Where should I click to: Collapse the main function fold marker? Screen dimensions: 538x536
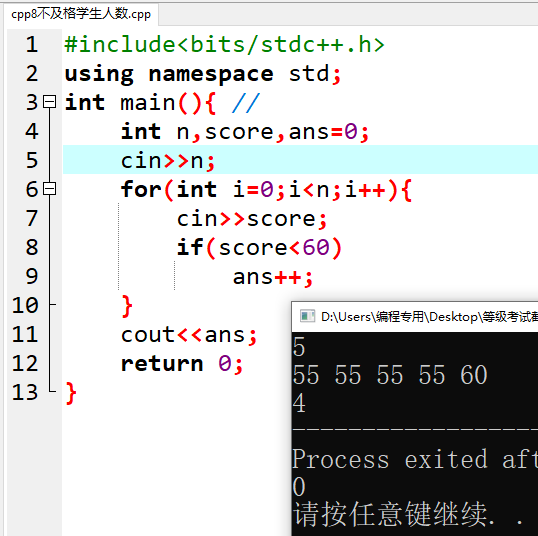click(50, 102)
